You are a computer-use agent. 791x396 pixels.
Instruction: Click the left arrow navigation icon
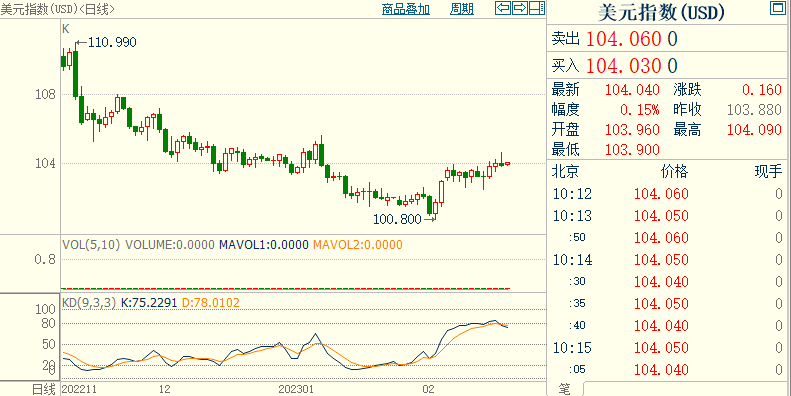tap(503, 8)
